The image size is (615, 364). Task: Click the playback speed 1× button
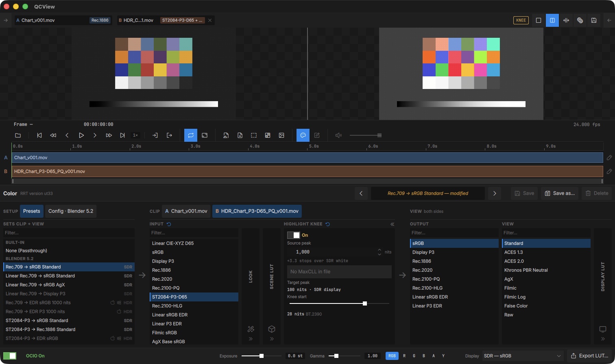coord(135,135)
